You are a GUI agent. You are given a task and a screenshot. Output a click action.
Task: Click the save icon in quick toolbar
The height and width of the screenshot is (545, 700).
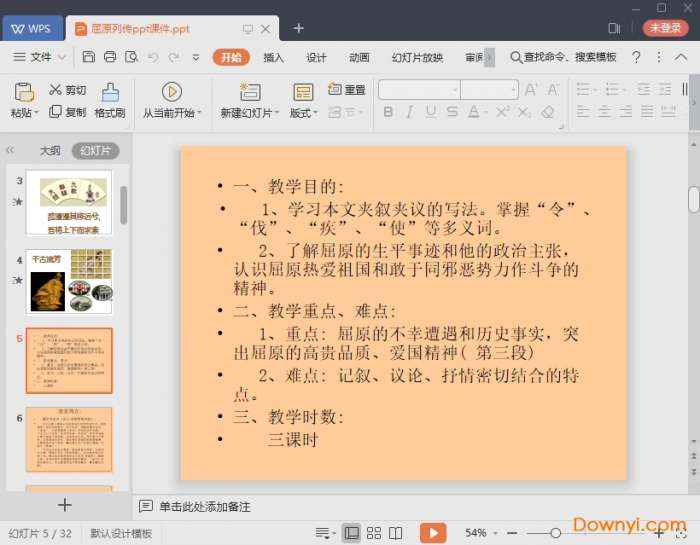(x=88, y=57)
